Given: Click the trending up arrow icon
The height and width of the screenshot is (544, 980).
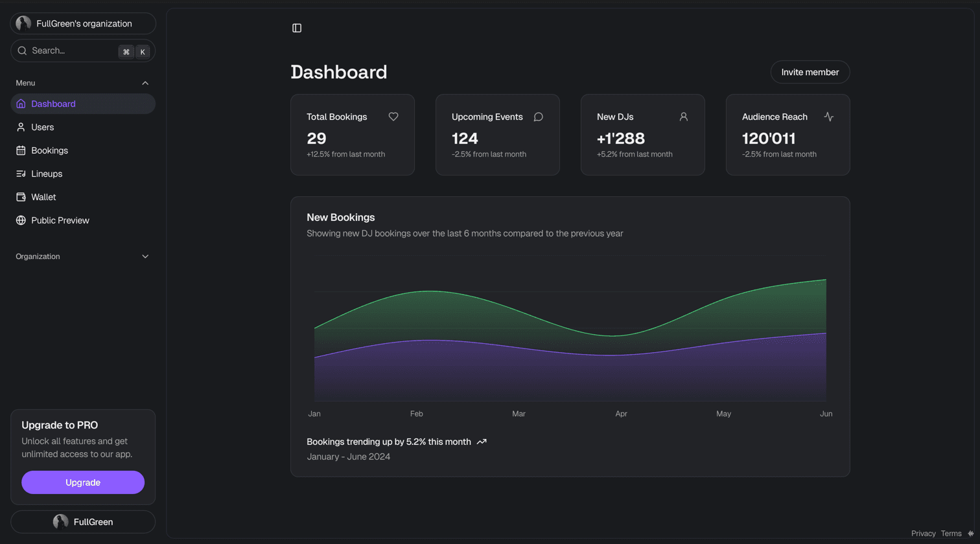Looking at the screenshot, I should [x=482, y=442].
